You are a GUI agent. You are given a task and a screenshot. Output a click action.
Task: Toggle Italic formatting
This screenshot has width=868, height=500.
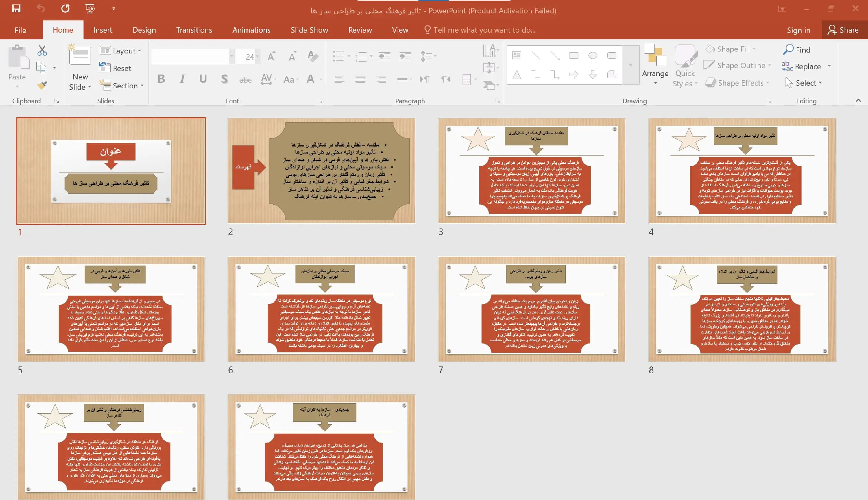pos(182,79)
